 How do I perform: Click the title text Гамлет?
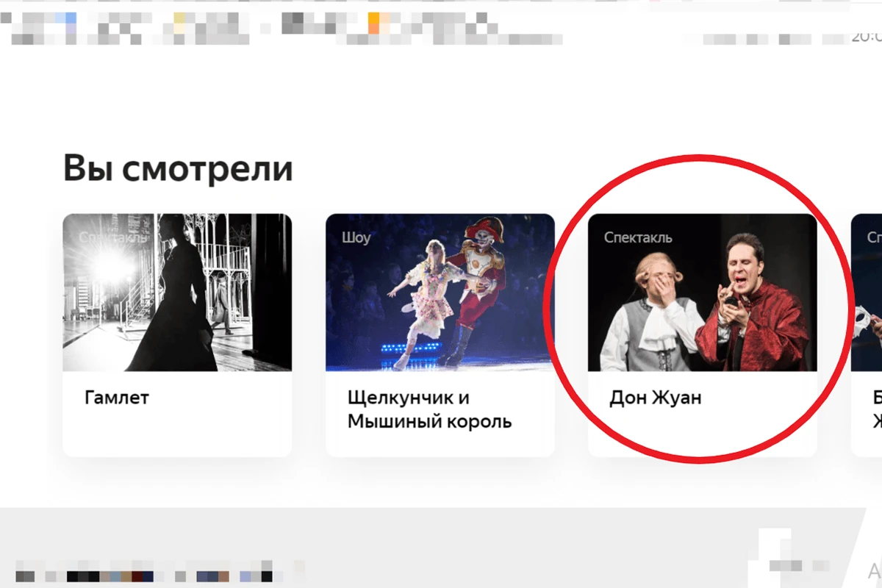[117, 398]
